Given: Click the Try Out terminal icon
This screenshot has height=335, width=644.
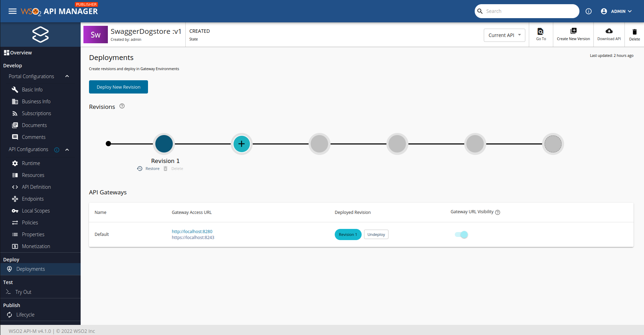Looking at the screenshot, I should (x=8, y=292).
